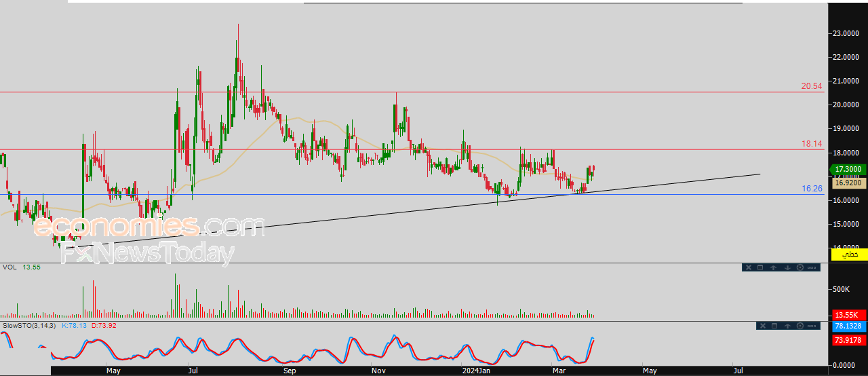Image resolution: width=868 pixels, height=376 pixels.
Task: Maximize the VOL indicator panel
Action: (x=760, y=267)
